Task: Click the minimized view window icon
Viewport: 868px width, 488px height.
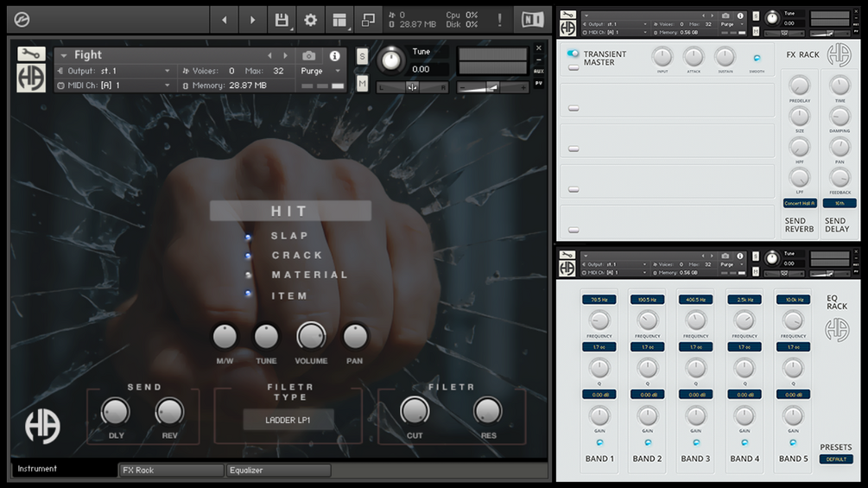Action: pyautogui.click(x=368, y=20)
